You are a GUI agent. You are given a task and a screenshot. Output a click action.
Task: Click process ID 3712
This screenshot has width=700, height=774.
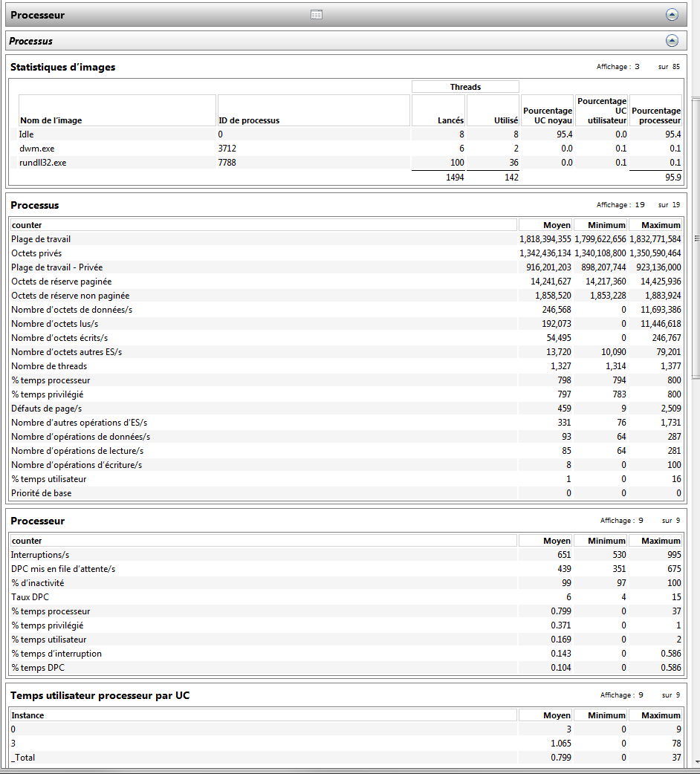click(227, 149)
